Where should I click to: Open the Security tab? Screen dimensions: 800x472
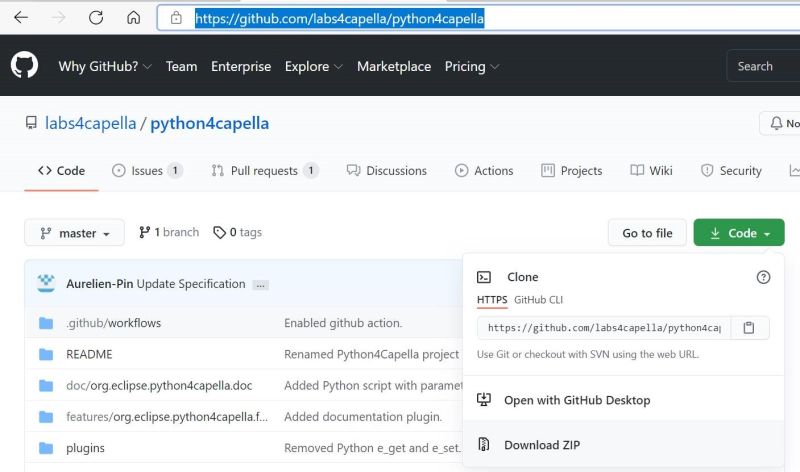(731, 170)
